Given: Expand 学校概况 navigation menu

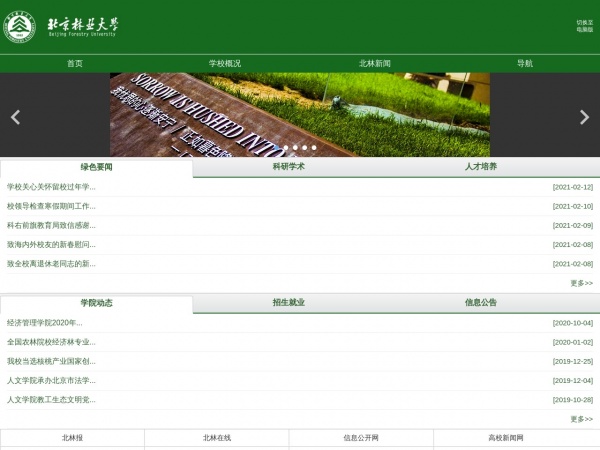Looking at the screenshot, I should point(225,63).
